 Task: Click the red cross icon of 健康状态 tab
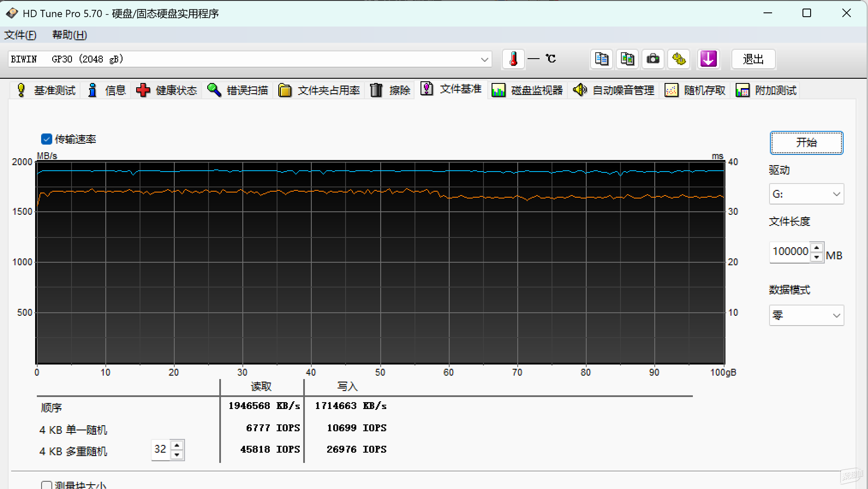point(143,90)
